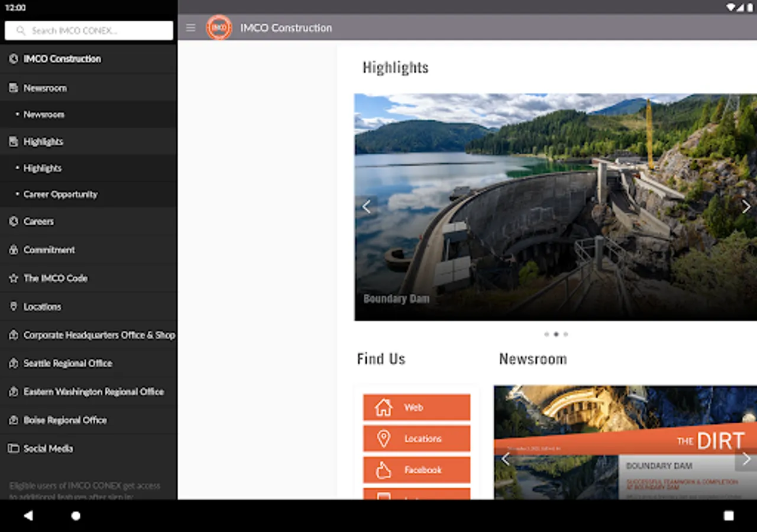757x532 pixels.
Task: Click the Highlights section heading
Action: (x=396, y=68)
